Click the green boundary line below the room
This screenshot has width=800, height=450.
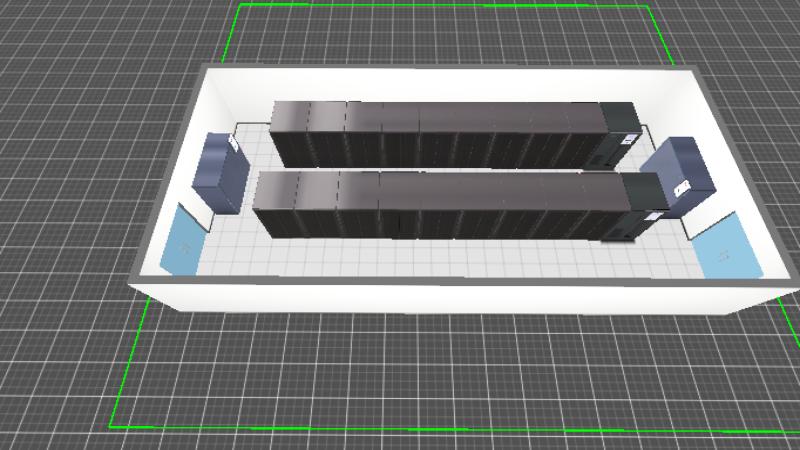400,427
